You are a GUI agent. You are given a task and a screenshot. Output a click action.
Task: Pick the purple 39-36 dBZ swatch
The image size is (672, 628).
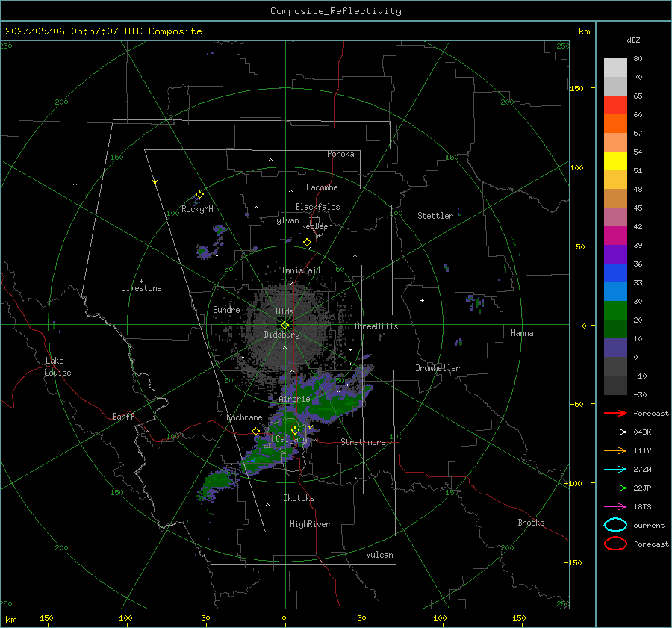pyautogui.click(x=615, y=255)
